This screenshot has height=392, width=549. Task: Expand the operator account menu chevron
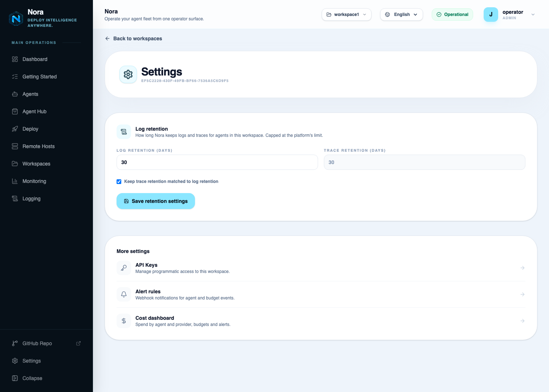(533, 15)
